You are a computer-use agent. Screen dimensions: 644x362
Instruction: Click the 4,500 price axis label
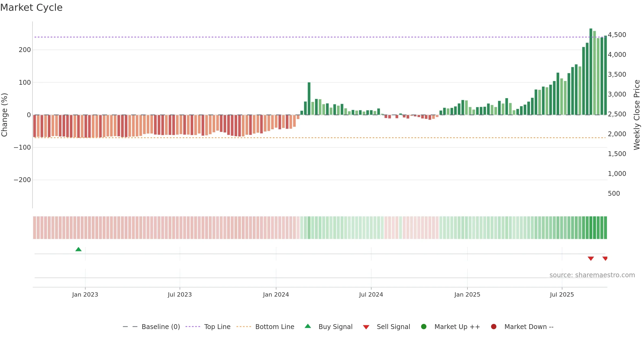[617, 35]
